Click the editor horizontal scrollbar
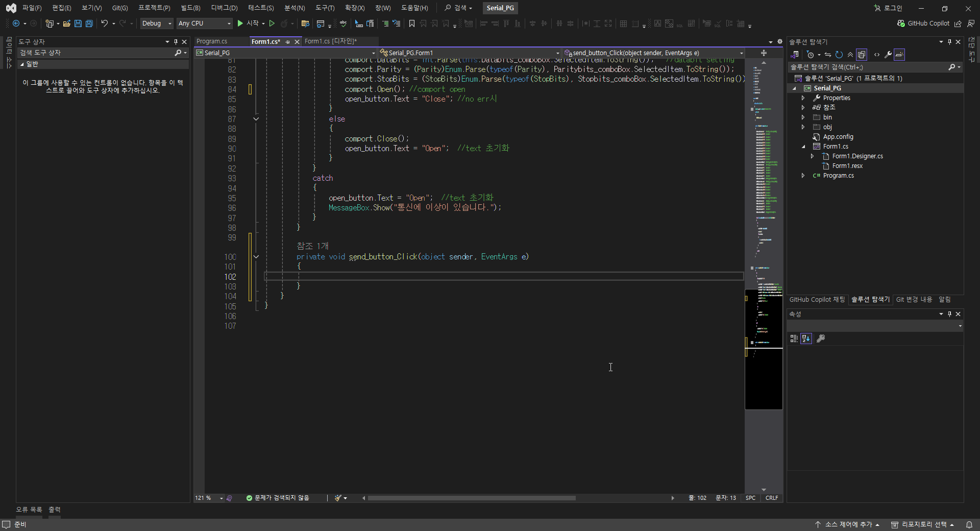 click(472, 498)
